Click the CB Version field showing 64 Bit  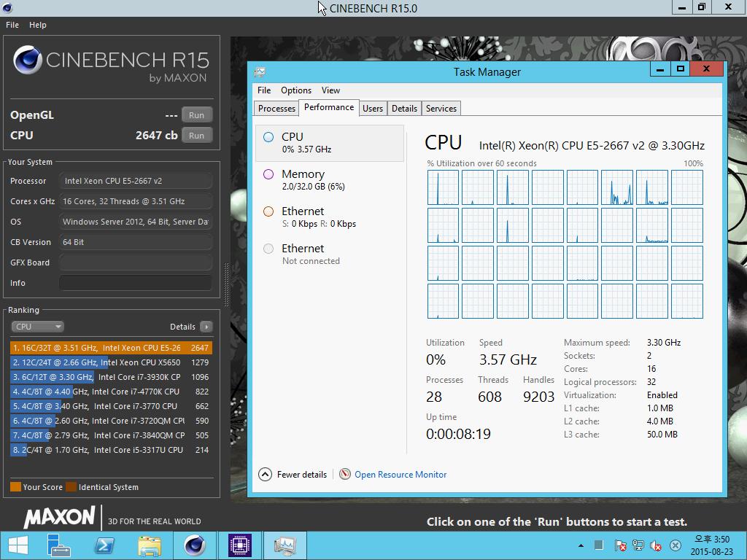tap(136, 242)
